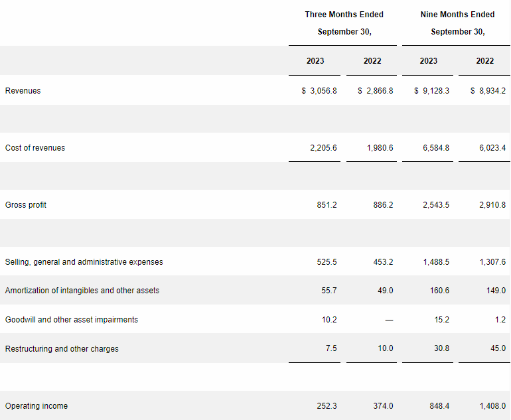Image resolution: width=511 pixels, height=420 pixels.
Task: Click the Three Months Ended column header
Action: click(x=344, y=15)
